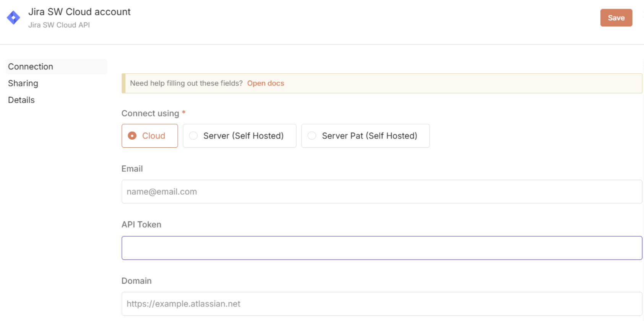Save the Jira connection
Image resolution: width=644 pixels, height=321 pixels.
click(x=616, y=18)
